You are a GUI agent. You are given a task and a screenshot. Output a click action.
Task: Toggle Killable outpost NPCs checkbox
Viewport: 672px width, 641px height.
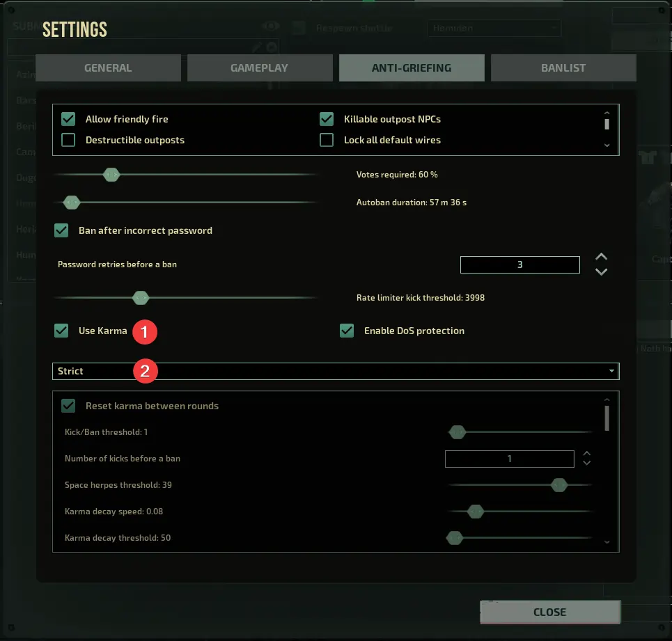click(327, 119)
